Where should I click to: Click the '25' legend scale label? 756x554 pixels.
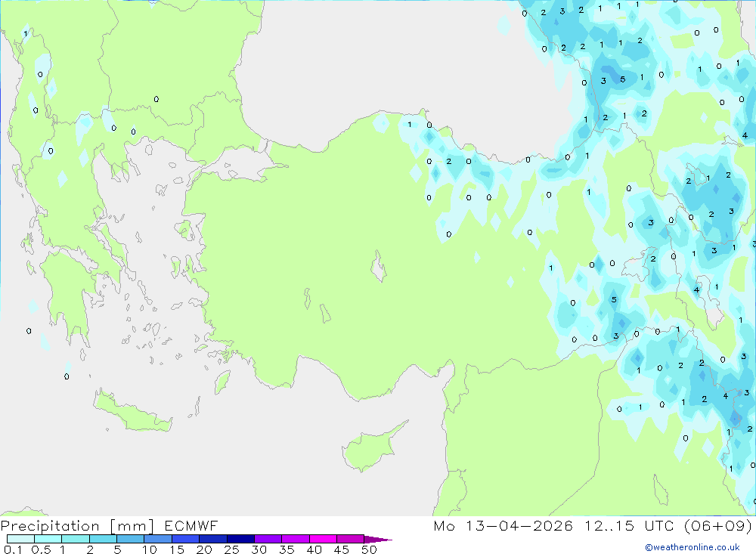[x=232, y=549]
